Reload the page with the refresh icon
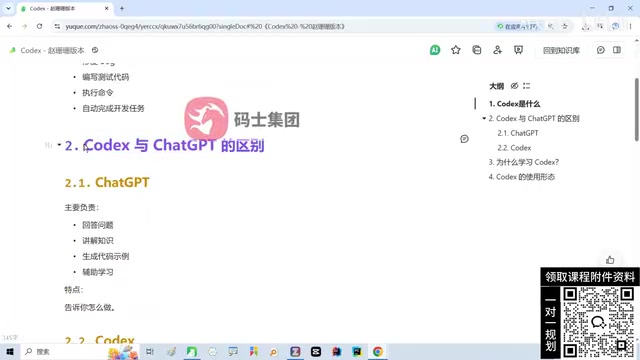The width and height of the screenshot is (640, 360). point(39,26)
